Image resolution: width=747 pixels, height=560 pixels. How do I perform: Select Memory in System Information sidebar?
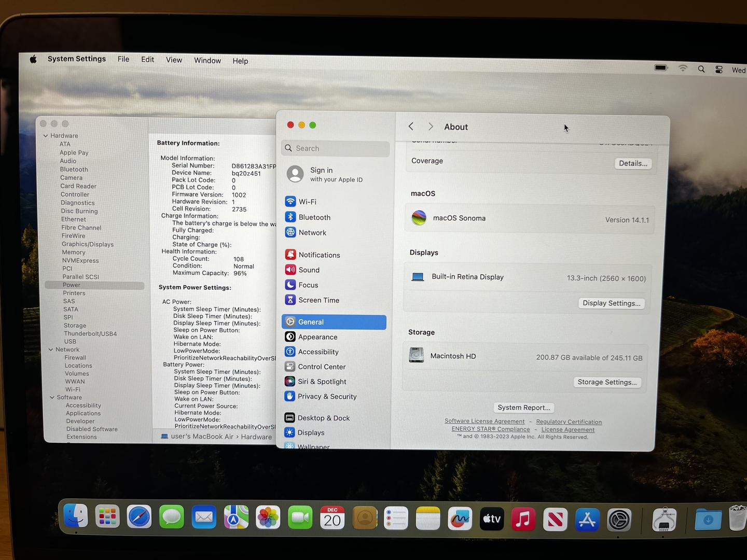[74, 253]
